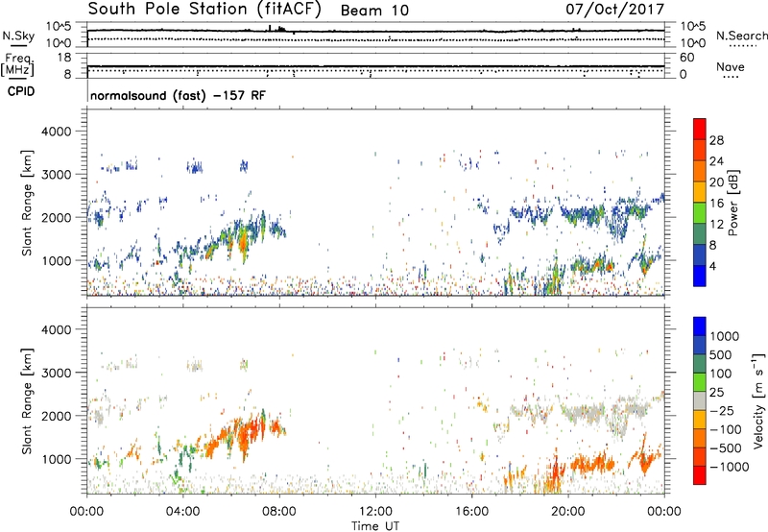Click the 'Velocity [m s-1]' color bar title
This screenshot has height=532, width=768.
pyautogui.click(x=758, y=400)
